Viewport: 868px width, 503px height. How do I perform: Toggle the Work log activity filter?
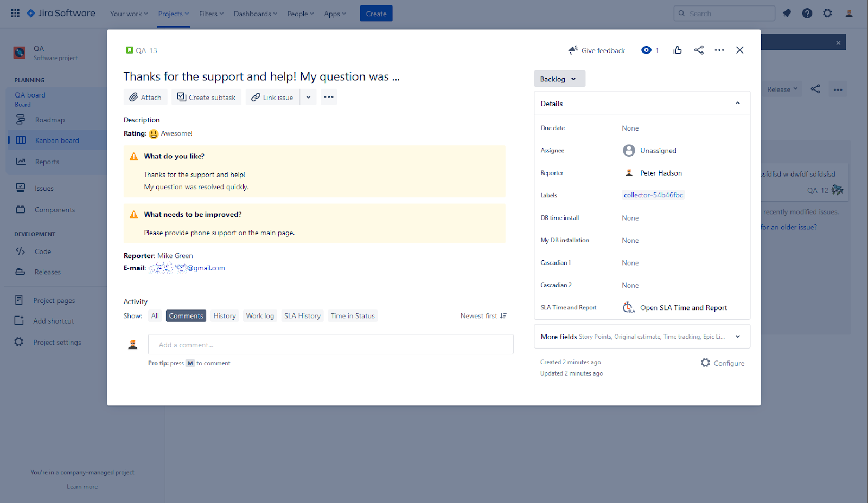pyautogui.click(x=259, y=315)
